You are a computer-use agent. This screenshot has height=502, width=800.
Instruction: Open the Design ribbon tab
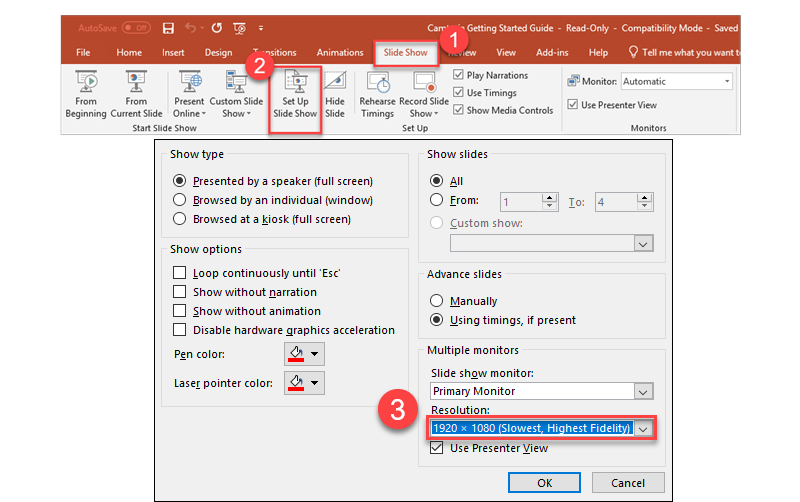218,52
